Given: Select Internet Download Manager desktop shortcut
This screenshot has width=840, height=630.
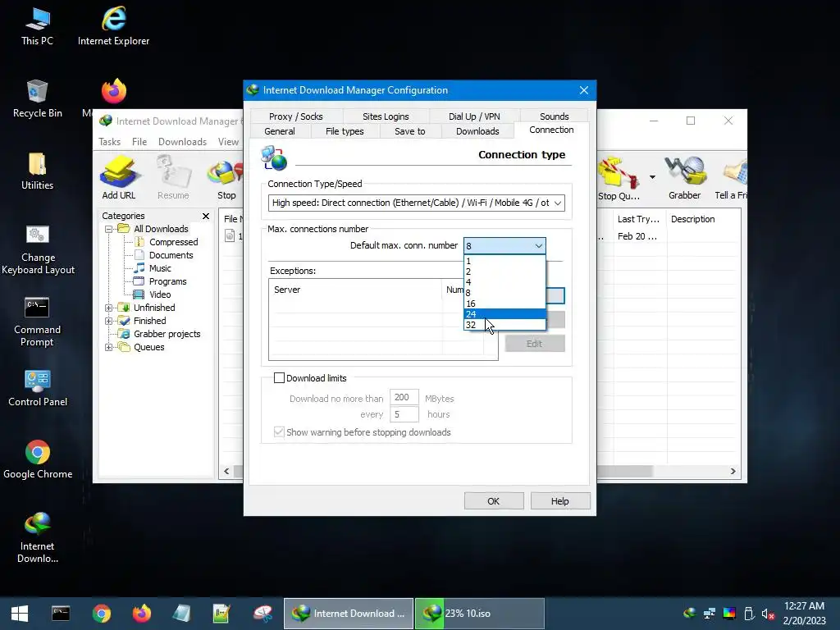Looking at the screenshot, I should [38, 537].
